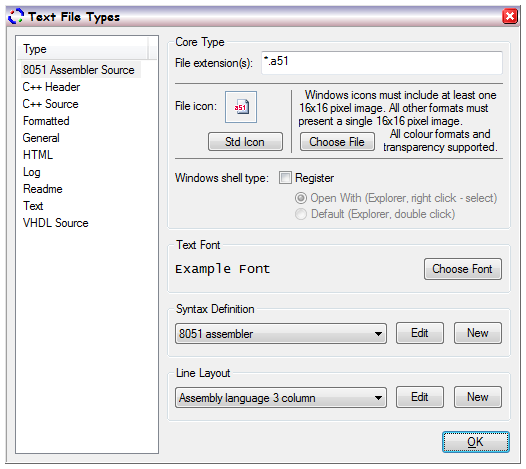Click the Choose File button

tap(337, 142)
